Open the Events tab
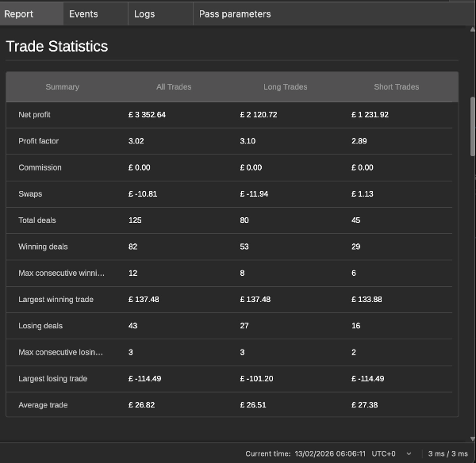 [83, 13]
